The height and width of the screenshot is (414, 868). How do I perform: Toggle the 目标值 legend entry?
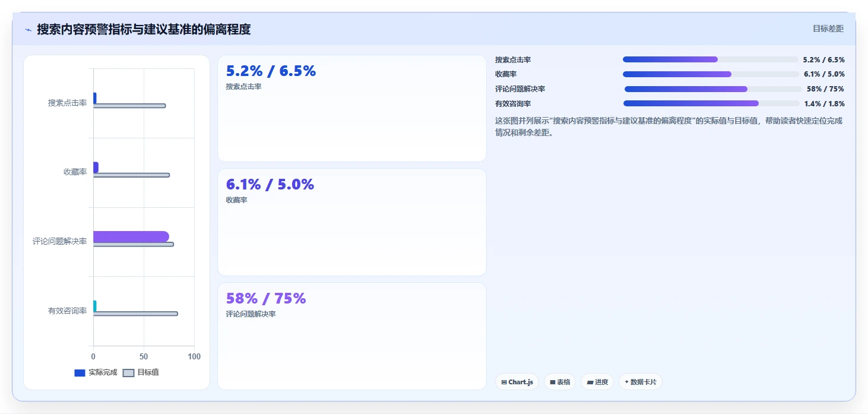(x=141, y=372)
